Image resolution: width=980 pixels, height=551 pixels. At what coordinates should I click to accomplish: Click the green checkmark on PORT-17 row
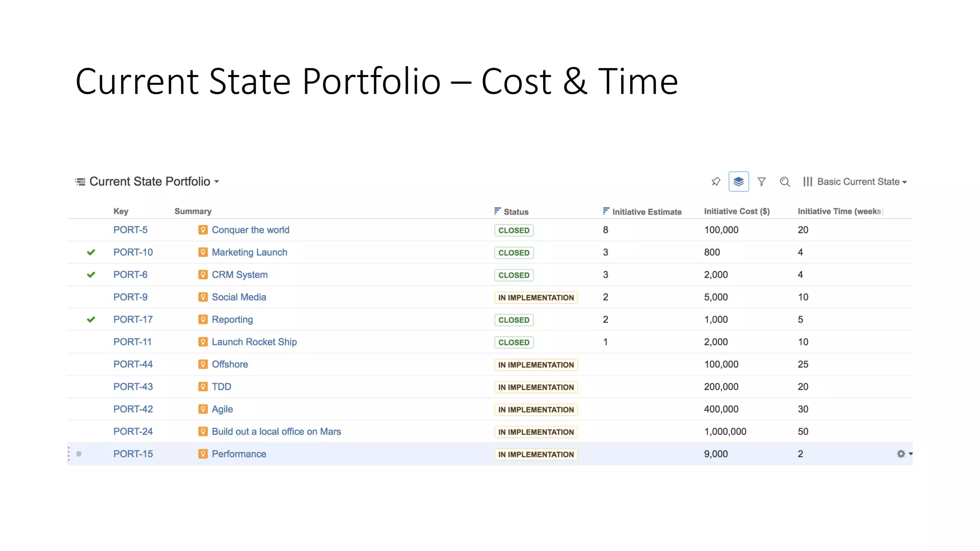[x=91, y=320]
